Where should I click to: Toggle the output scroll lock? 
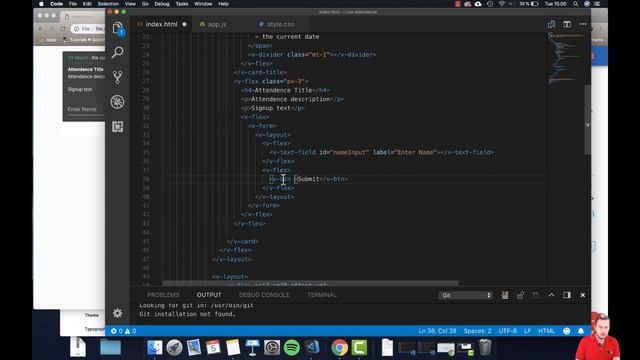[x=520, y=295]
